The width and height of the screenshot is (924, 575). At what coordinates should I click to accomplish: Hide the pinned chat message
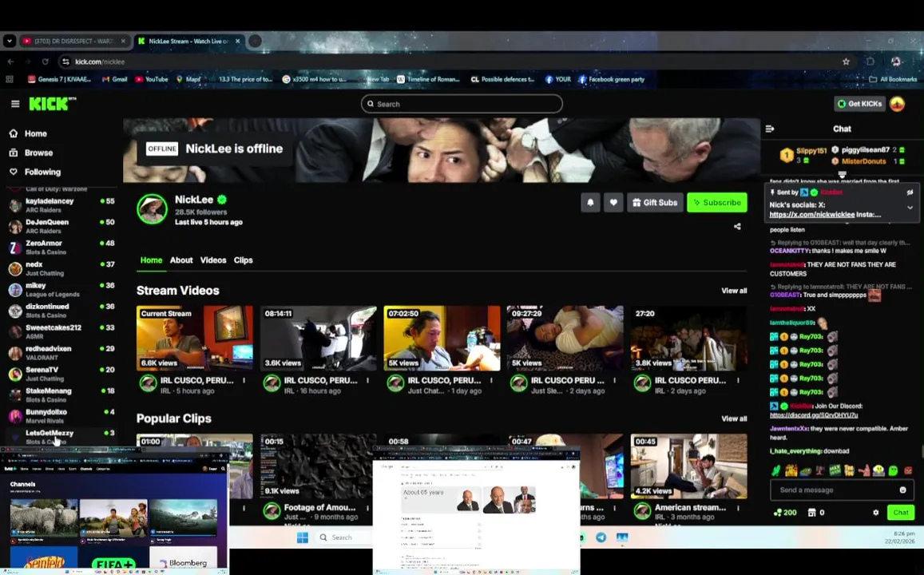[x=910, y=192]
